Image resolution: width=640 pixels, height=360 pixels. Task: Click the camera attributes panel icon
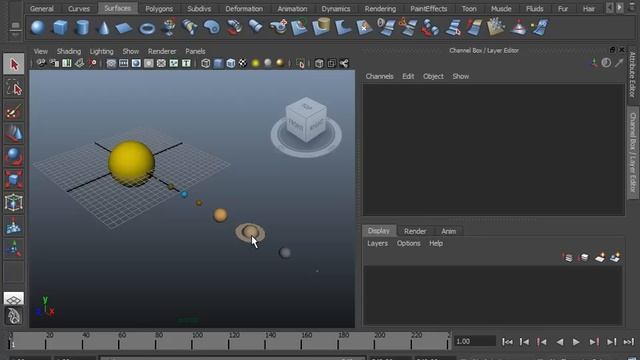(54, 63)
